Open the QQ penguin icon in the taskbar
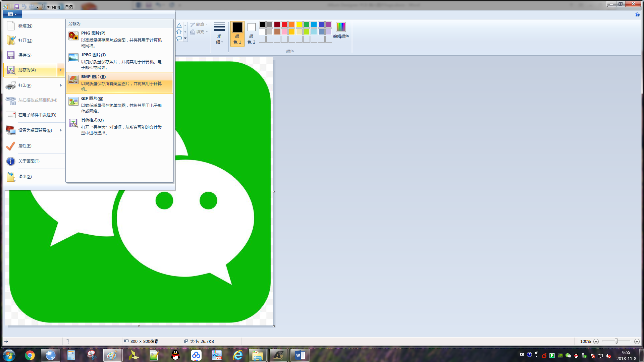The height and width of the screenshot is (362, 644). 175,355
